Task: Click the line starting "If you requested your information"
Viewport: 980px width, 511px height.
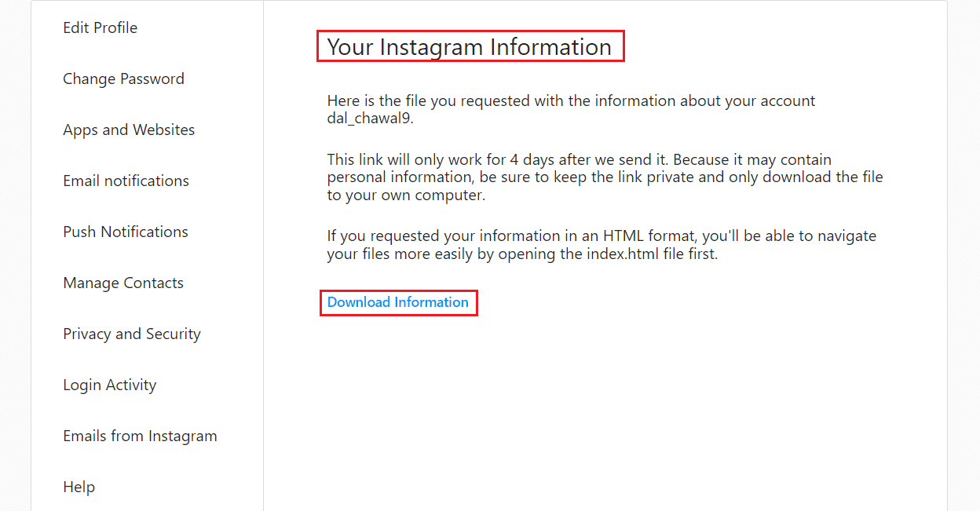Action: coord(601,236)
